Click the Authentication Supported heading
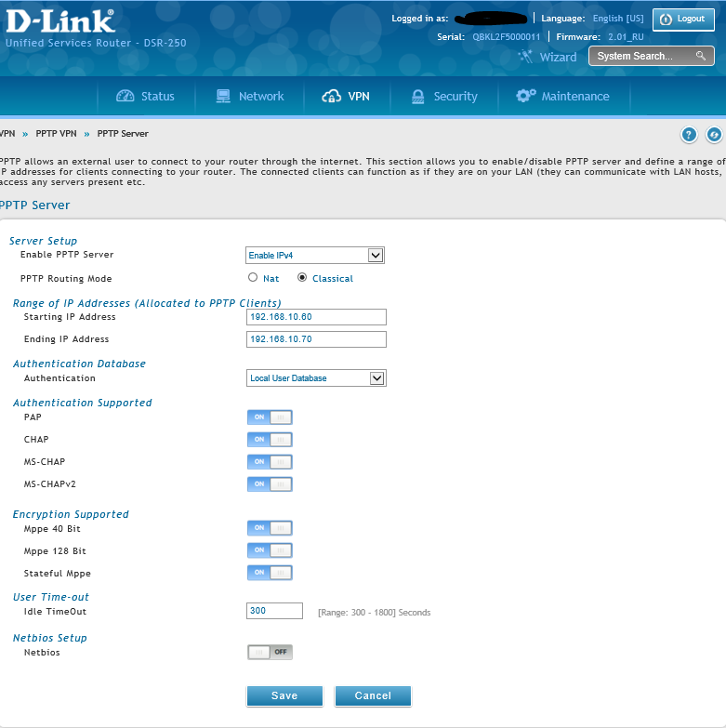 (83, 403)
